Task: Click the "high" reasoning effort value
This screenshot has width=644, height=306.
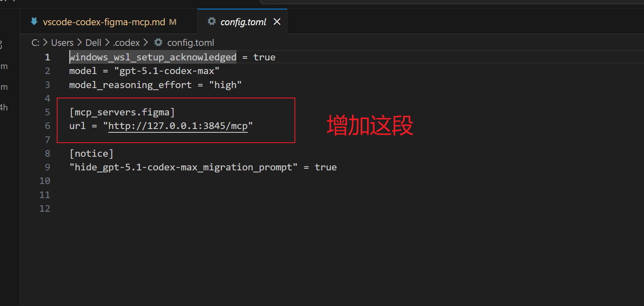Action: pos(225,85)
